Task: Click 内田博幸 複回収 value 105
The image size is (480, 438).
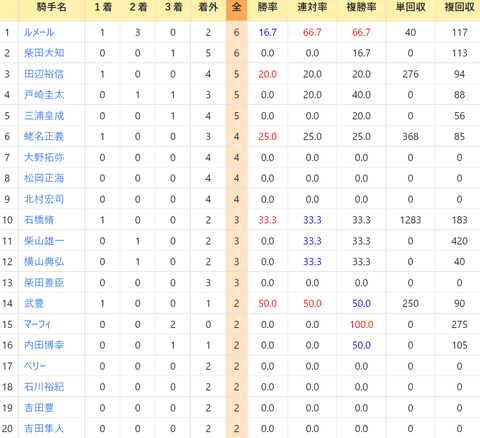Action: point(460,345)
